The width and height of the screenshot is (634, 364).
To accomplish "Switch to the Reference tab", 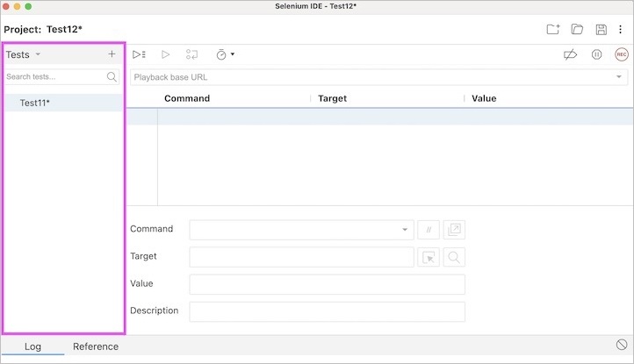I will [96, 346].
